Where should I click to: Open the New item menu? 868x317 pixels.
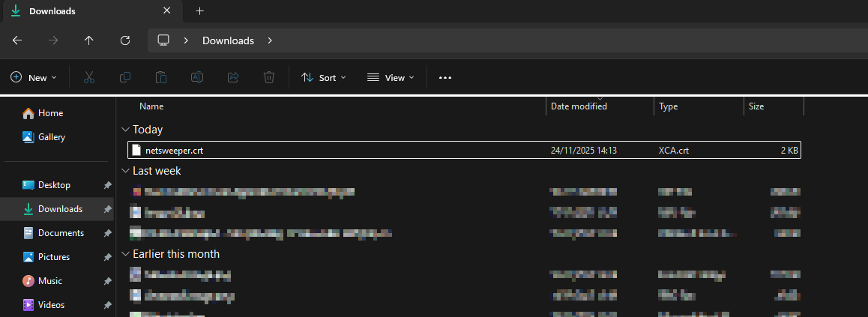34,77
